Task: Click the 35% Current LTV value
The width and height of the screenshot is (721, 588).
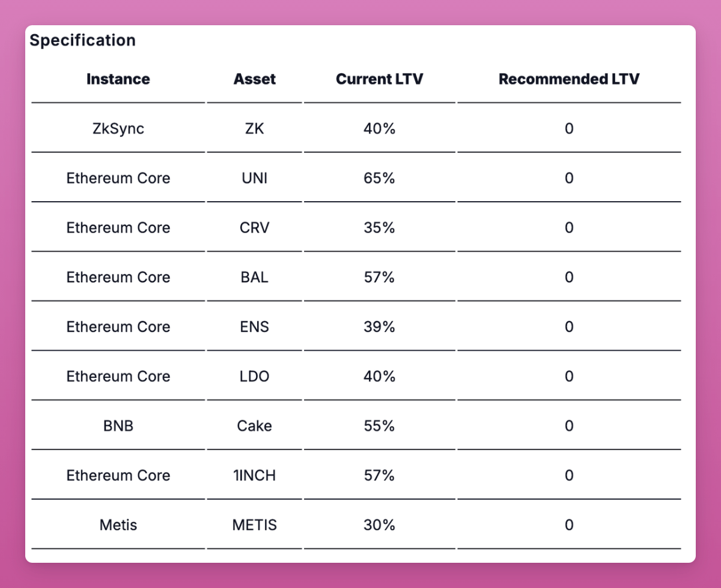Action: (379, 228)
